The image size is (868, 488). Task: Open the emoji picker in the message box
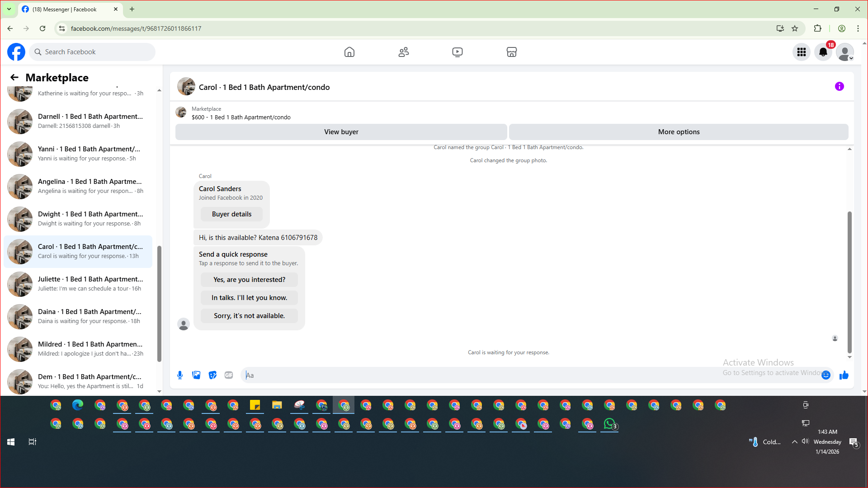coord(826,375)
